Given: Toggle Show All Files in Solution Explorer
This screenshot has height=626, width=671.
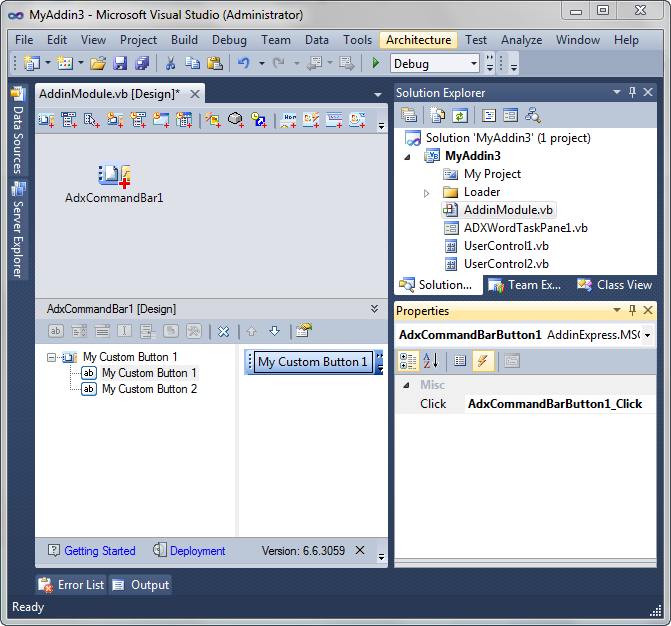Looking at the screenshot, I should [437, 116].
